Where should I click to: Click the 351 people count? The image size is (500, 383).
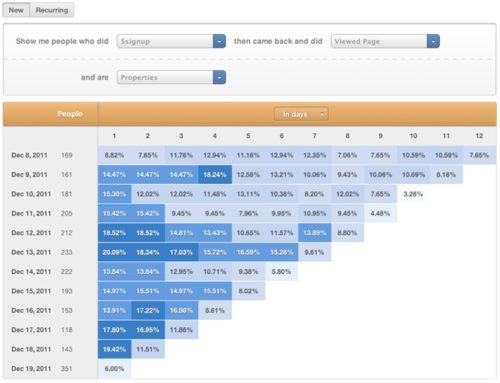coord(67,369)
